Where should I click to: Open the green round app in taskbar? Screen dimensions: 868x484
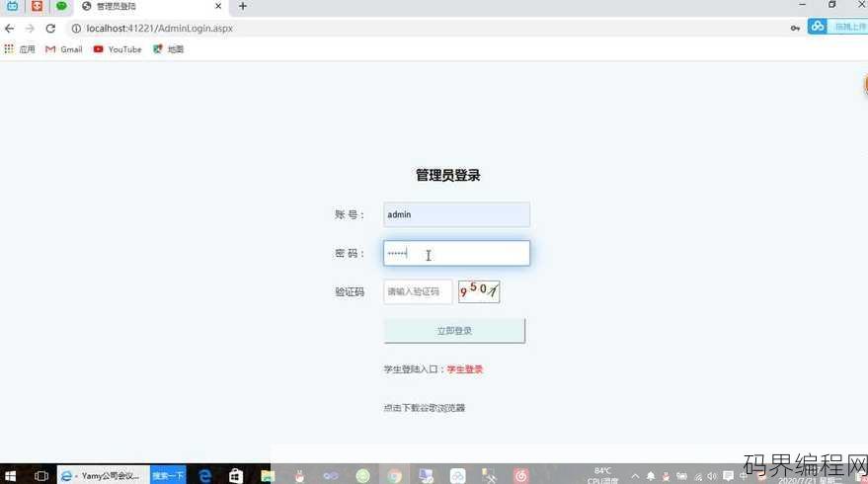click(x=362, y=476)
